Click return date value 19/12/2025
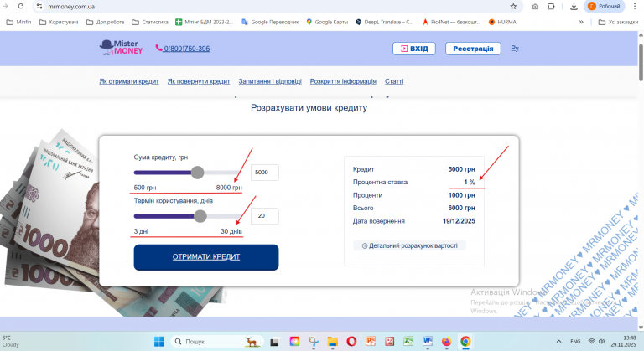644x351 pixels. click(459, 221)
